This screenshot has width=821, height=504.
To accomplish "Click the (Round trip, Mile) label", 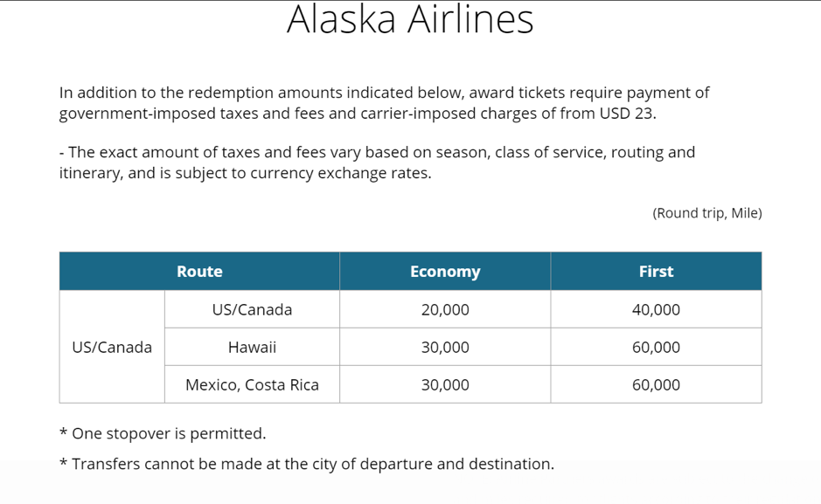I will [x=706, y=212].
